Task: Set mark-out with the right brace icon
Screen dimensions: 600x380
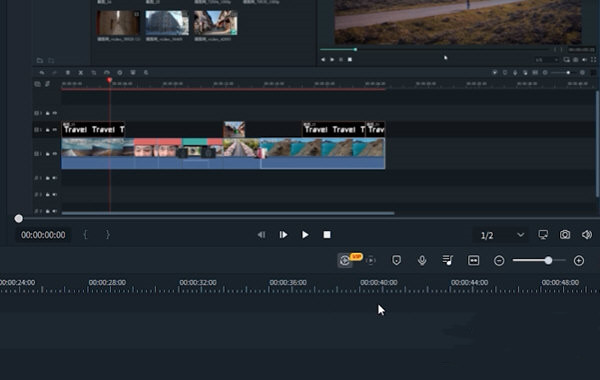Action: pos(108,235)
